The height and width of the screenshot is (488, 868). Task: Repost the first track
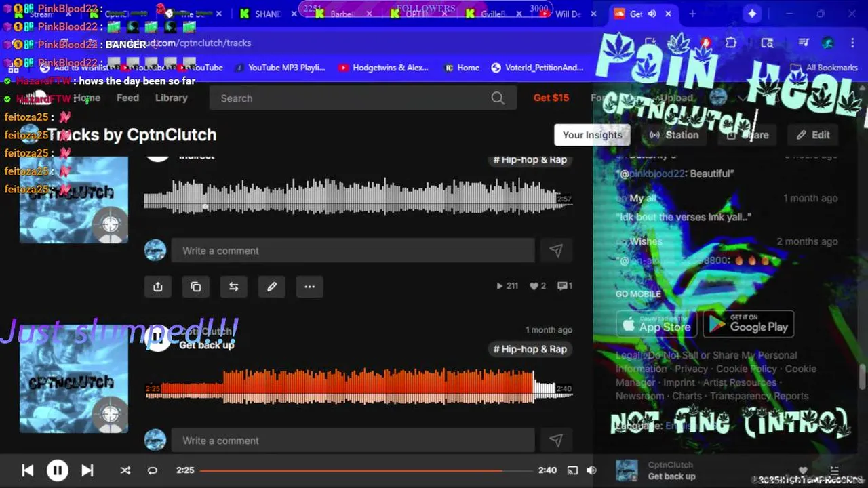234,287
